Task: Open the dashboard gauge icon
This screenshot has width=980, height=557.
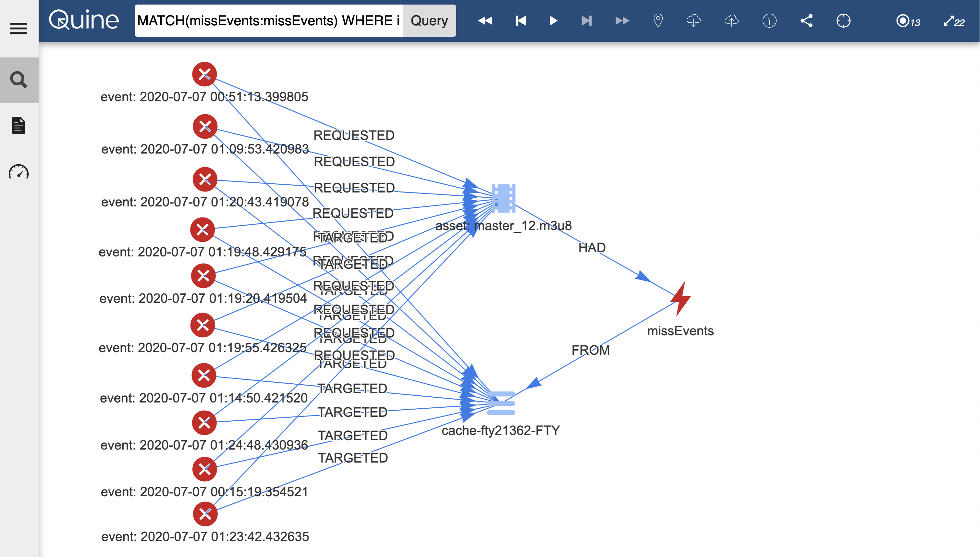Action: pos(18,172)
